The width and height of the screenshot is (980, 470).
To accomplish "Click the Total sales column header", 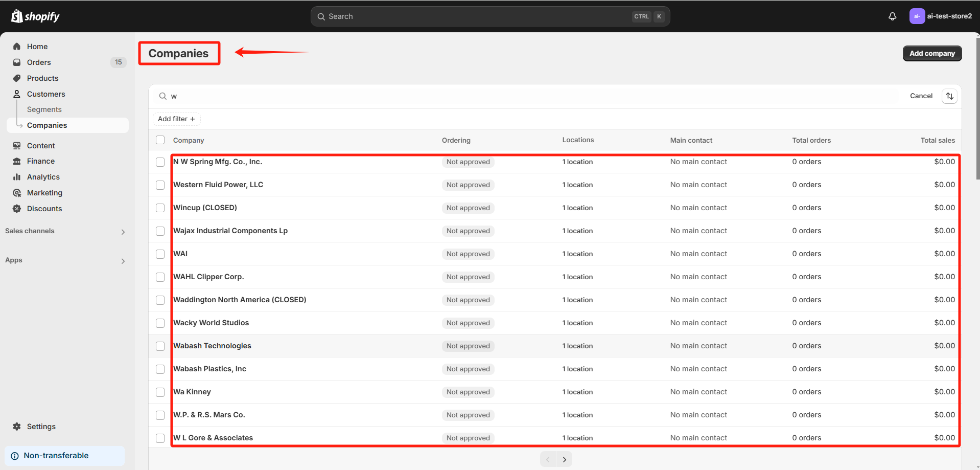I will pyautogui.click(x=938, y=140).
